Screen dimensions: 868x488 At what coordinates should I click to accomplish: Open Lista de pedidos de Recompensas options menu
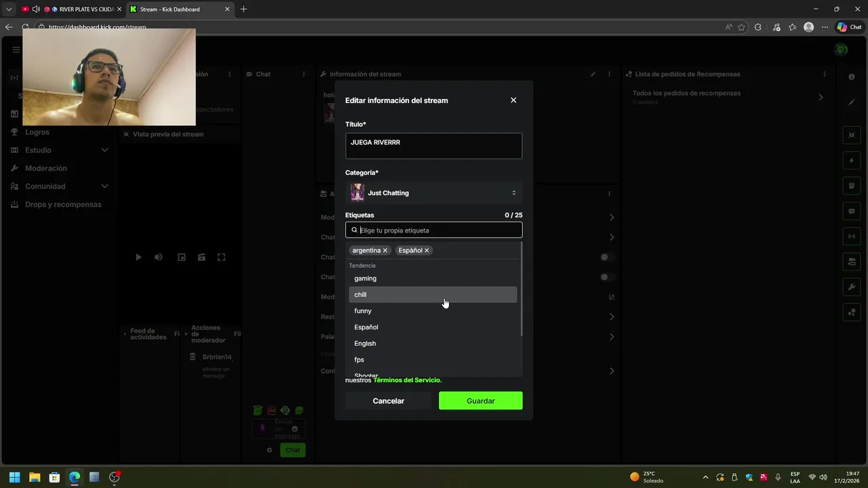click(x=825, y=74)
